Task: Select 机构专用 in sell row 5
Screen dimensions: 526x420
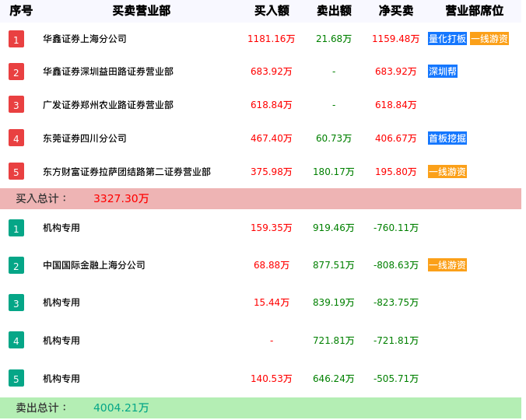Action: (61, 379)
